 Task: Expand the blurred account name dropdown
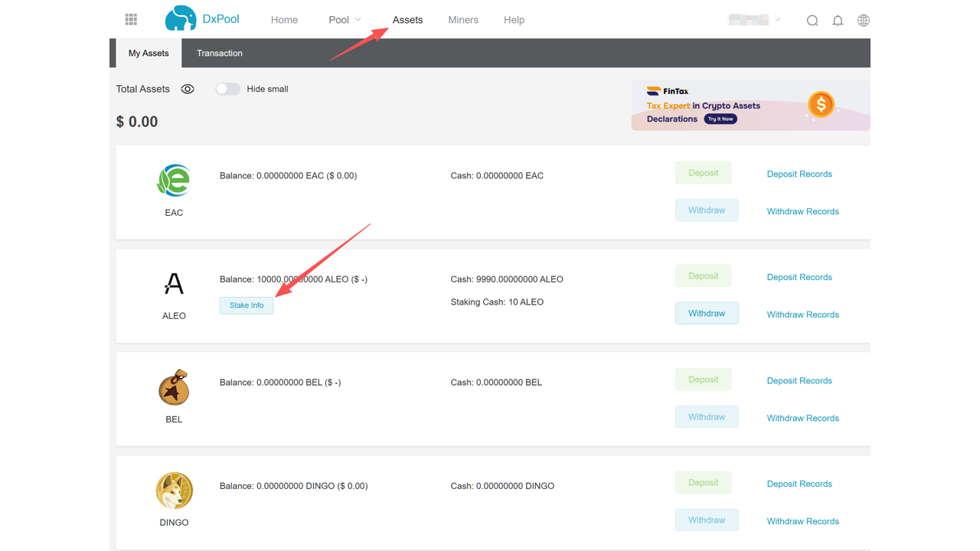click(x=755, y=20)
